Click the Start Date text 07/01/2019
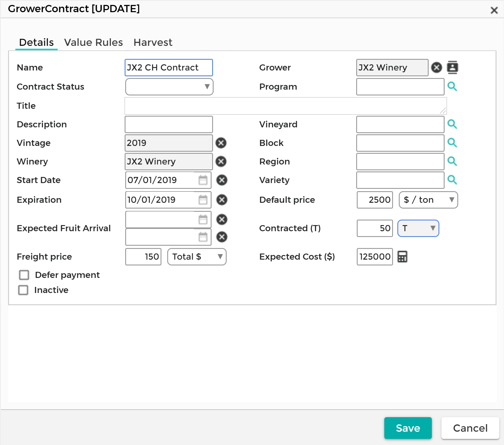This screenshot has width=504, height=445. pyautogui.click(x=152, y=180)
